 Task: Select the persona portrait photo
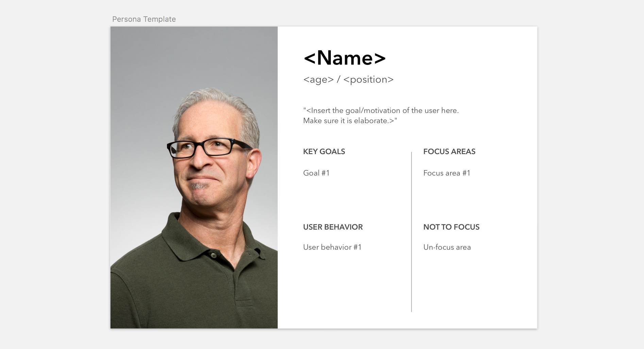(x=194, y=177)
